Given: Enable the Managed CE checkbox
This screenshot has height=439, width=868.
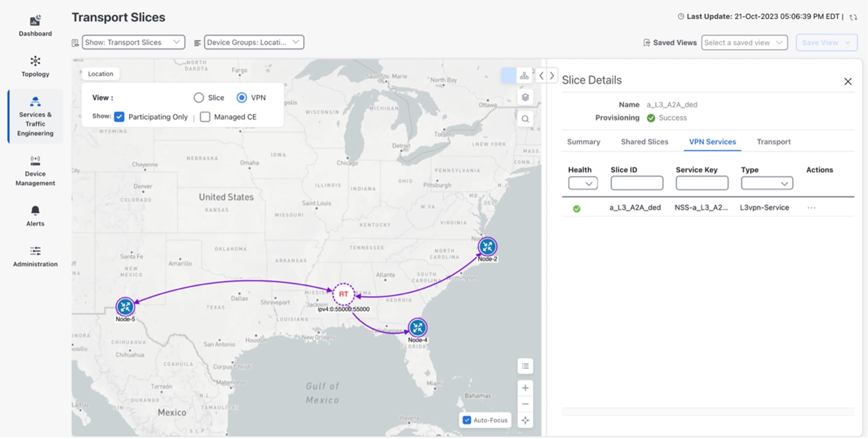Looking at the screenshot, I should click(x=205, y=117).
